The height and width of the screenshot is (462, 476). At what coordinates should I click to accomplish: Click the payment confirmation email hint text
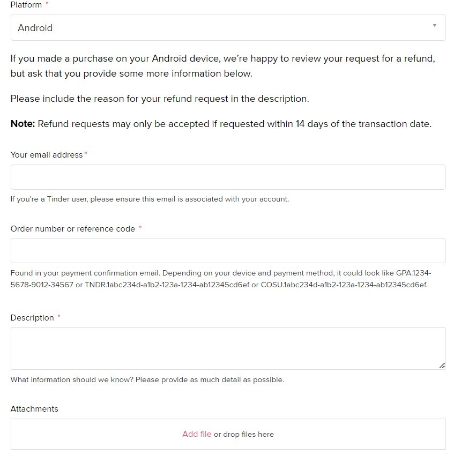(x=220, y=279)
